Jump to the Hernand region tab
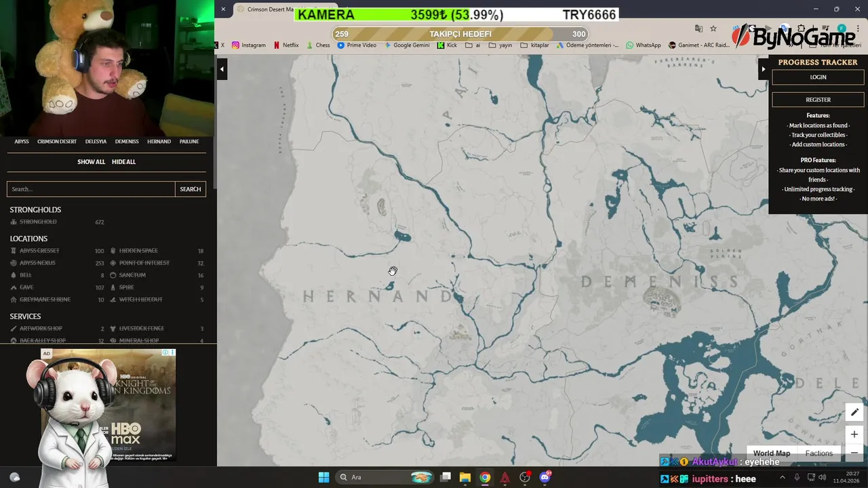 pos(159,142)
